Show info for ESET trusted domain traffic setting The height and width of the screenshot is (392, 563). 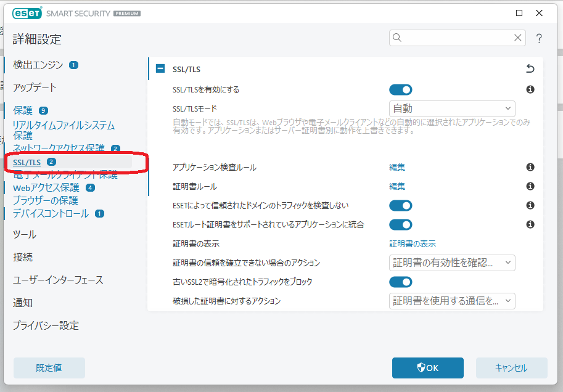[x=530, y=205]
